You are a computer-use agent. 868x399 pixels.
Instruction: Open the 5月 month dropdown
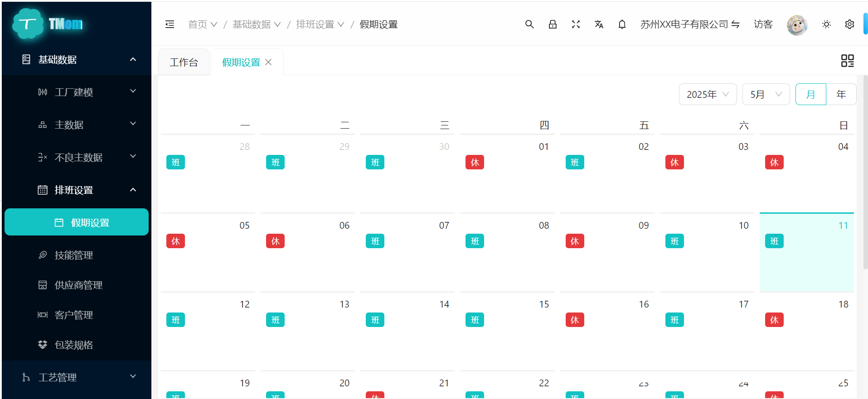tap(766, 94)
